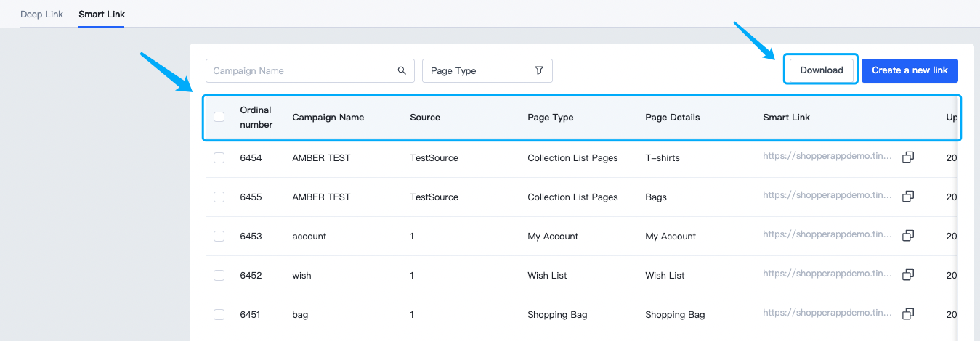This screenshot has width=980, height=341.
Task: Click the search magnifier in Campaign Name field
Action: click(402, 70)
